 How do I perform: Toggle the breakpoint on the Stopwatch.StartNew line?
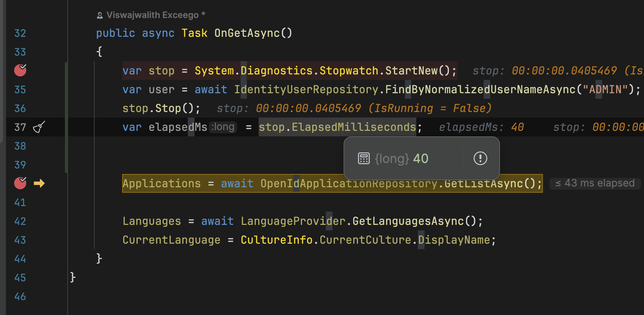click(x=20, y=70)
